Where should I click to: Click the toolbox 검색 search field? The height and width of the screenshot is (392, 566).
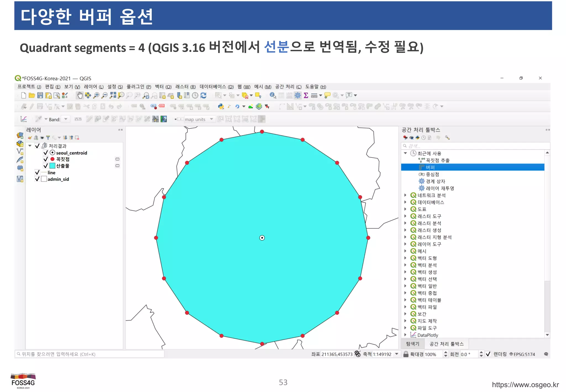pos(475,146)
